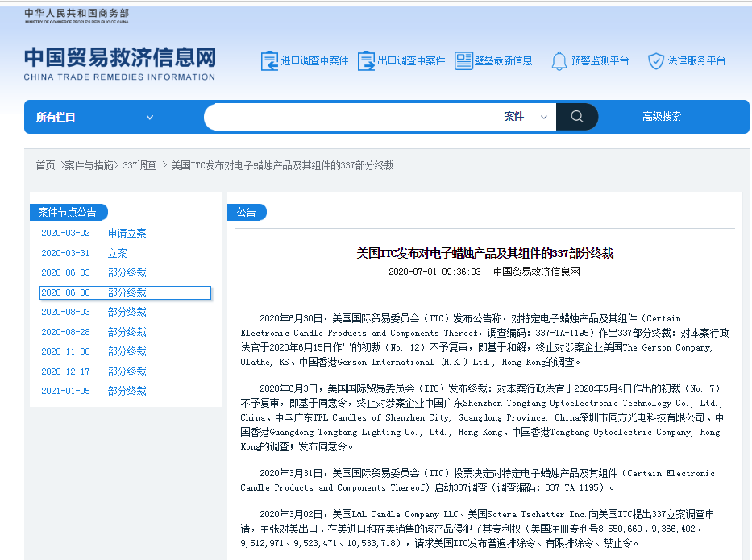Open the 案件 search type dropdown

(x=526, y=117)
